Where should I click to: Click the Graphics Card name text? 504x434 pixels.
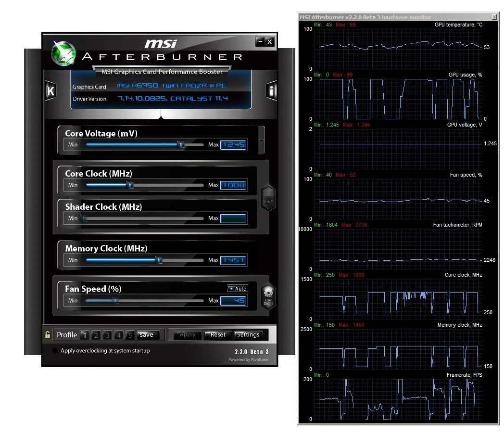pyautogui.click(x=171, y=86)
